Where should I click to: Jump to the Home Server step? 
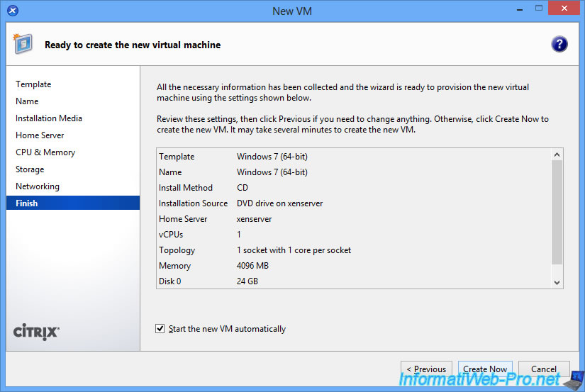tap(40, 135)
